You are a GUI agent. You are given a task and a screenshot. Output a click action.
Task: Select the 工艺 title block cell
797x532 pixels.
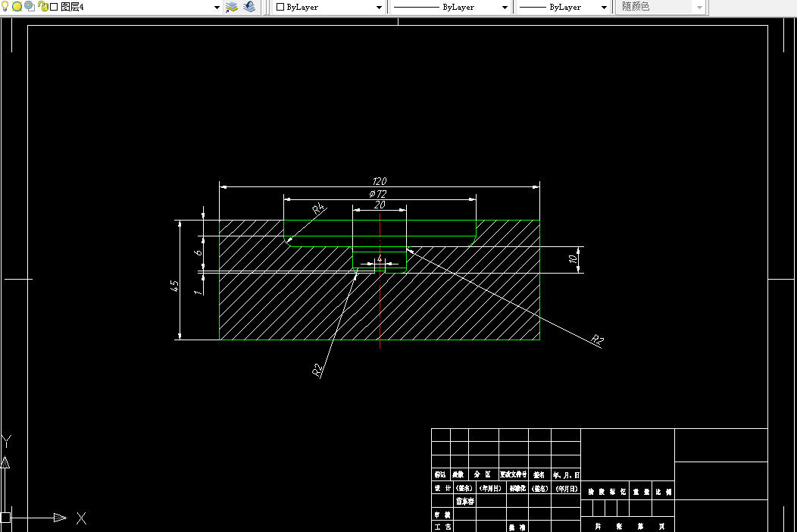pos(442,527)
